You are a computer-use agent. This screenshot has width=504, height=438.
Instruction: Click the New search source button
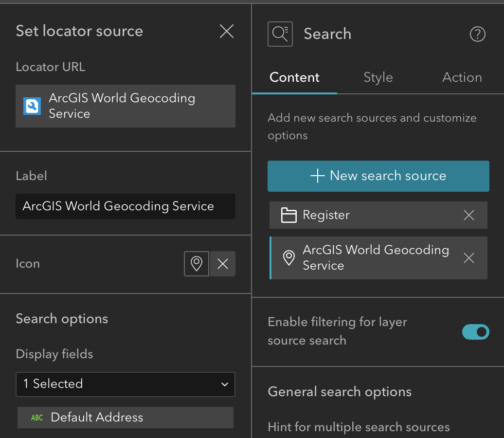tap(378, 176)
